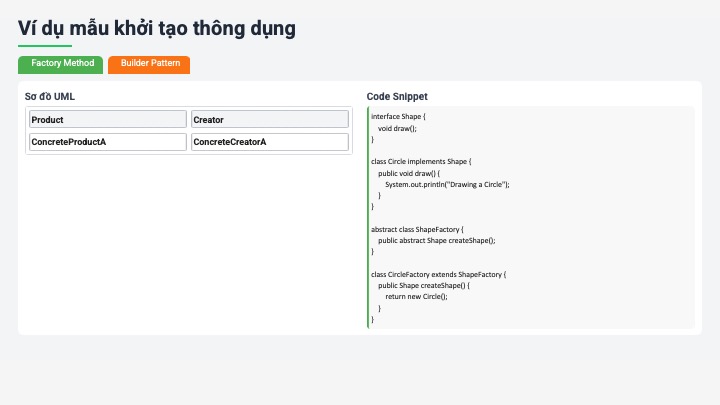Click the 'public Shape createShape() {' line
The height and width of the screenshot is (405, 720).
tap(423, 285)
